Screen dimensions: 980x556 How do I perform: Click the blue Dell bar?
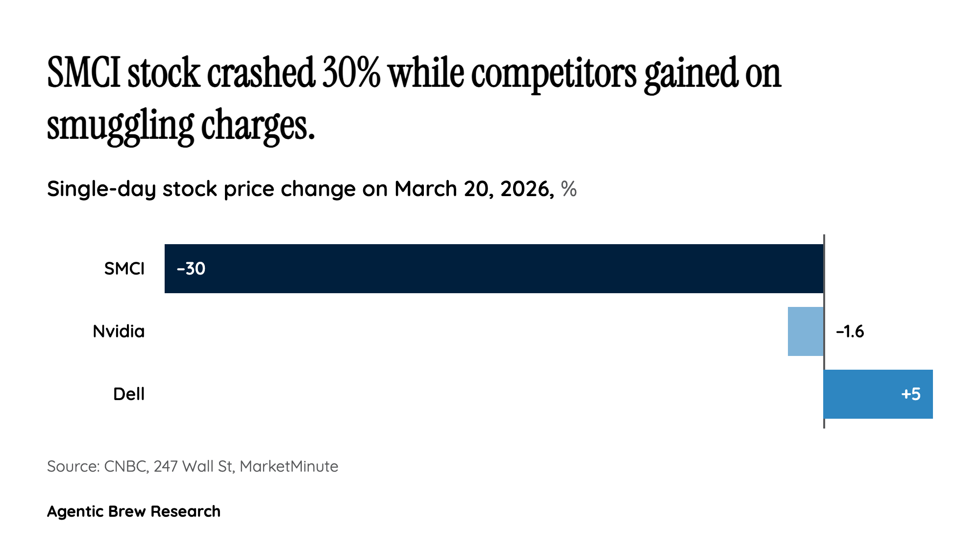[862, 394]
